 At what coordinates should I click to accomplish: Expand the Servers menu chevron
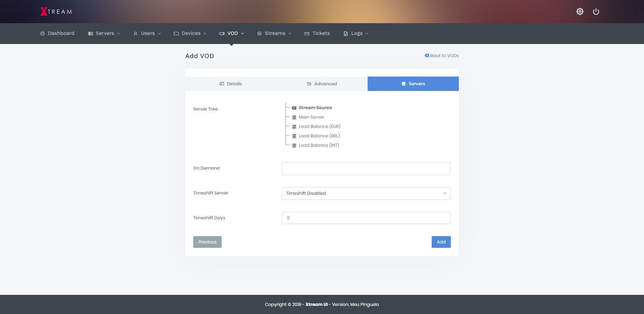118,34
